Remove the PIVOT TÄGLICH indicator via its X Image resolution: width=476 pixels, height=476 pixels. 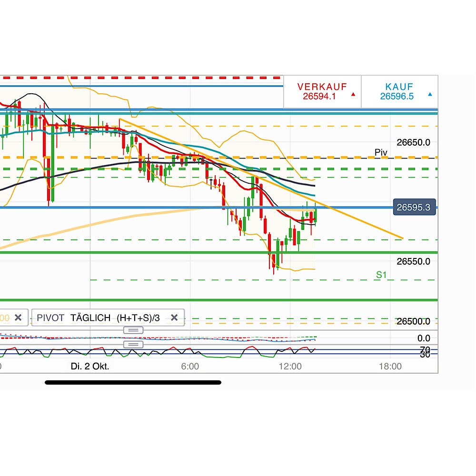(175, 317)
